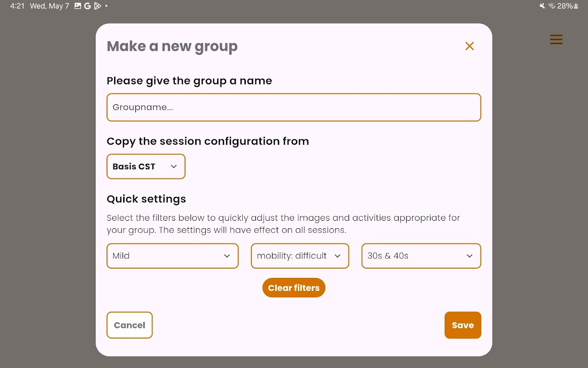Save the new group
The image size is (588, 368).
click(x=463, y=325)
